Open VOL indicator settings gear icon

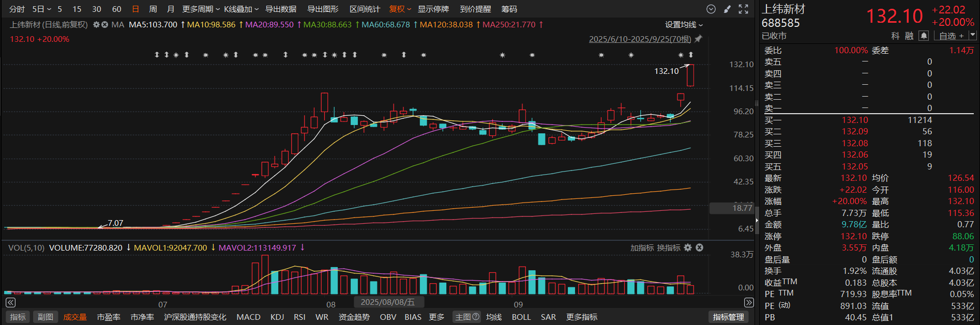(688, 248)
